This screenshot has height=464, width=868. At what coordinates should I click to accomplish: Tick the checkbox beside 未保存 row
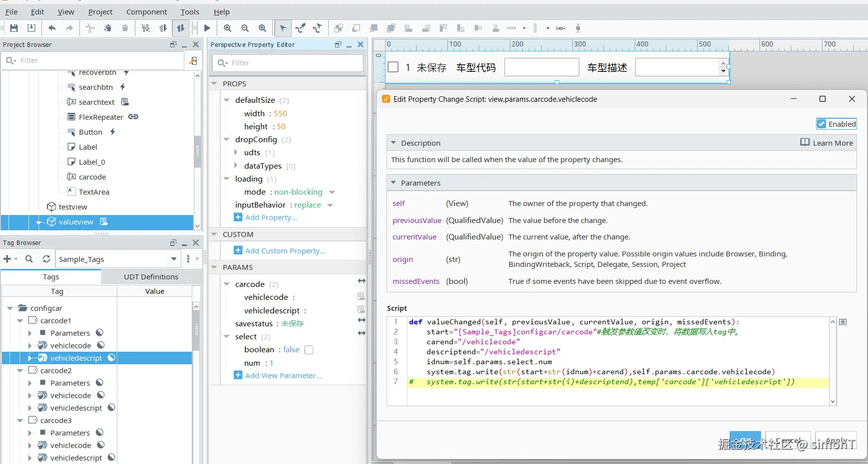coord(393,67)
